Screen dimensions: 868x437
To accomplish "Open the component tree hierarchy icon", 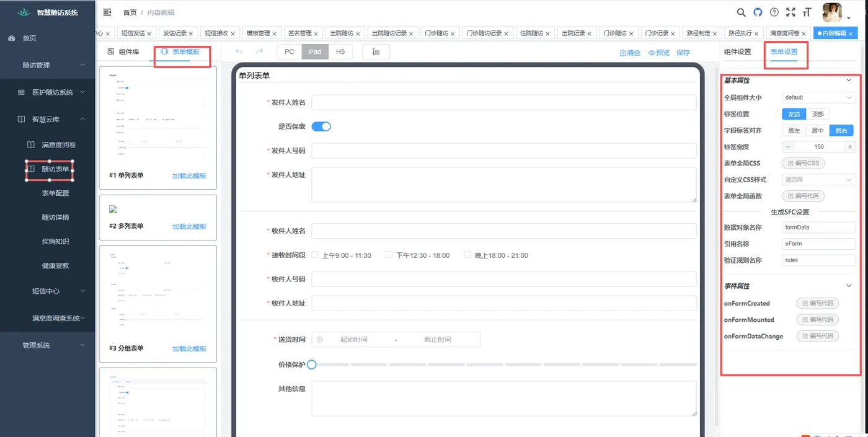I will point(376,52).
